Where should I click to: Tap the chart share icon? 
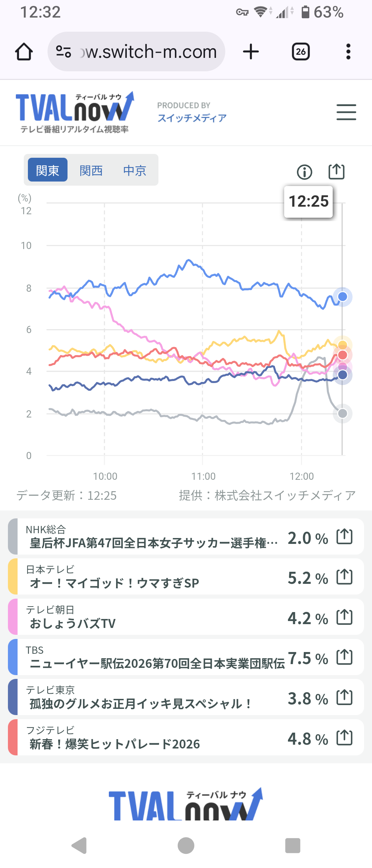pos(336,172)
